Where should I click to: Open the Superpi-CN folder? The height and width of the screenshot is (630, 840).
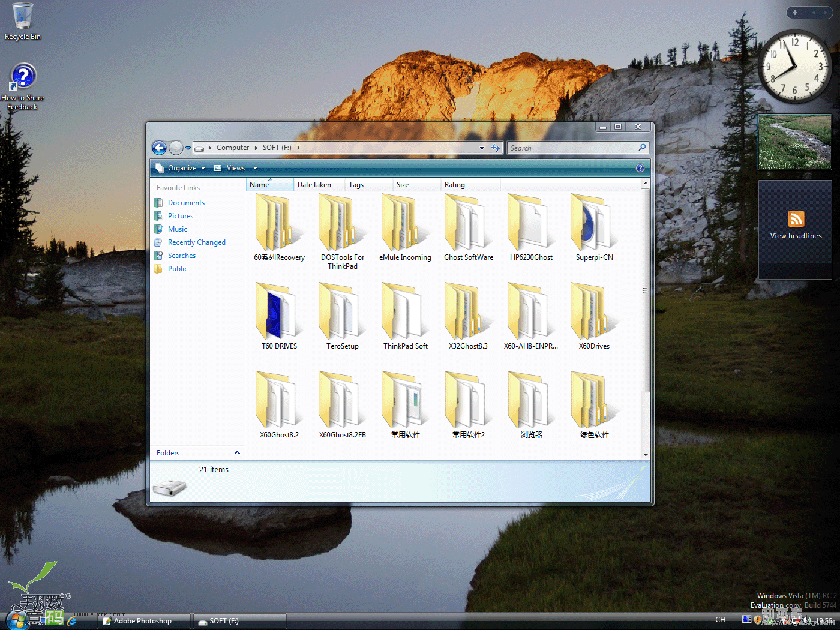pos(594,228)
